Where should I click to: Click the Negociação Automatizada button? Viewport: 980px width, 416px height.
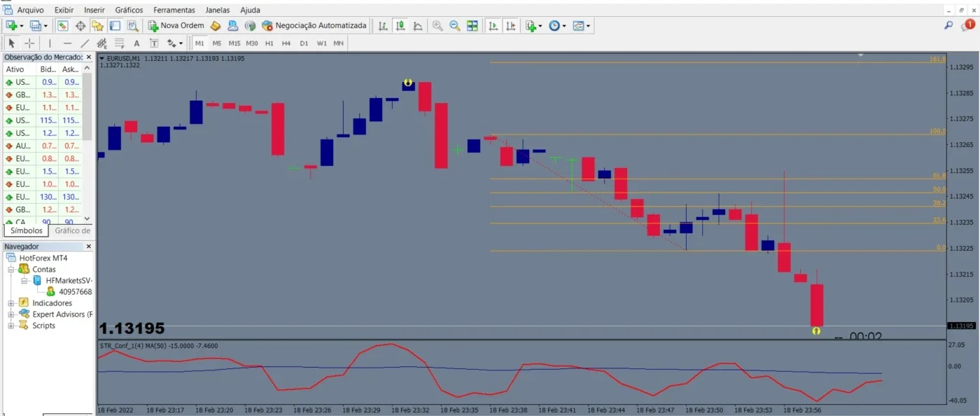pos(314,26)
